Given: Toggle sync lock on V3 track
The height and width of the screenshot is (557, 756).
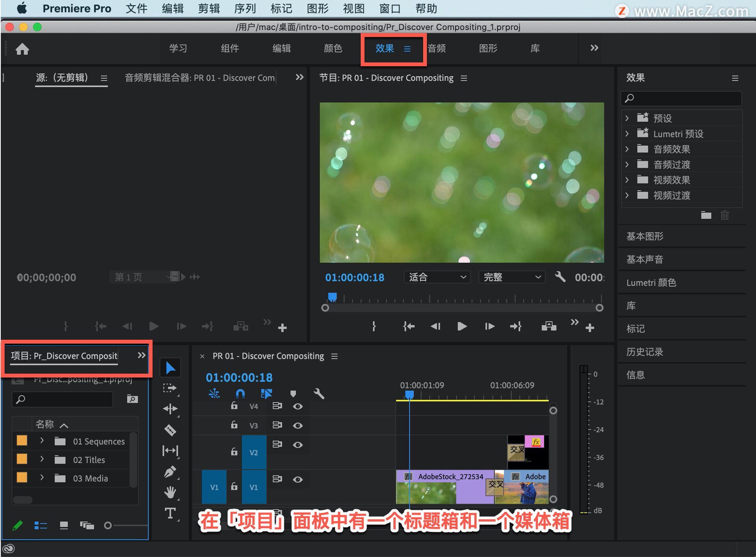Looking at the screenshot, I should pyautogui.click(x=277, y=425).
